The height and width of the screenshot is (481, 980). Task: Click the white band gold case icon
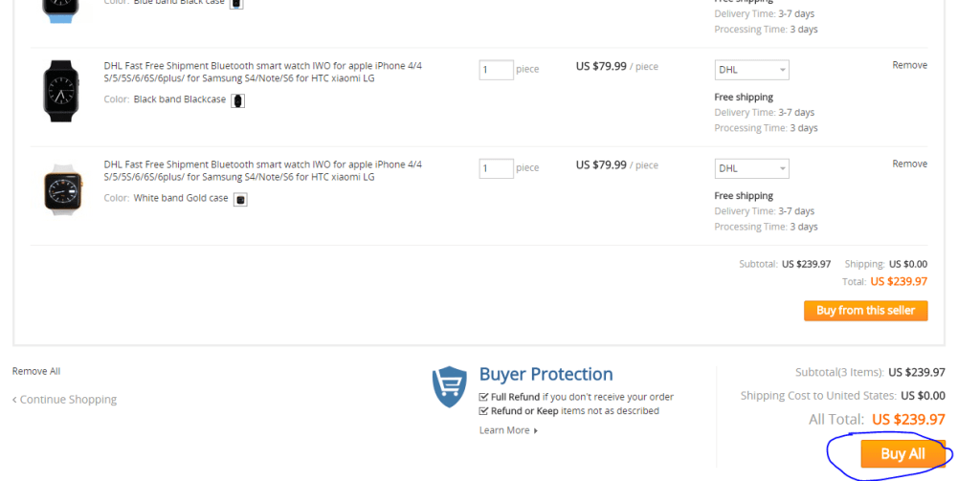point(241,199)
